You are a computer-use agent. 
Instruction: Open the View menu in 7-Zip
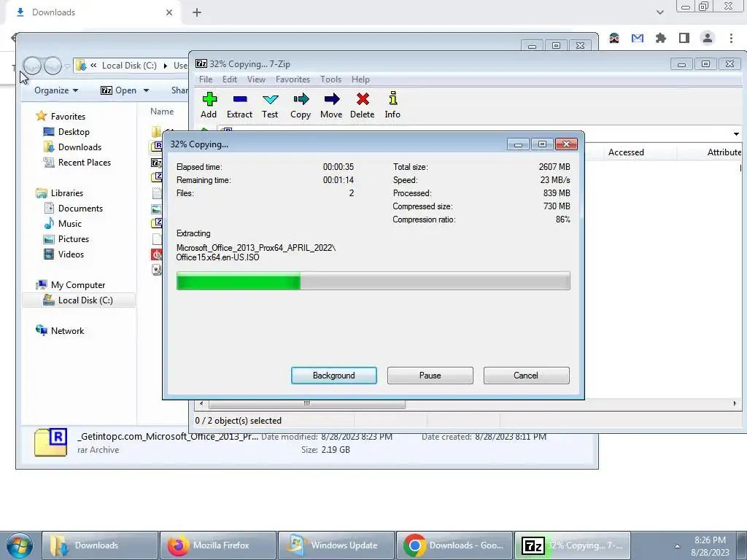click(256, 79)
